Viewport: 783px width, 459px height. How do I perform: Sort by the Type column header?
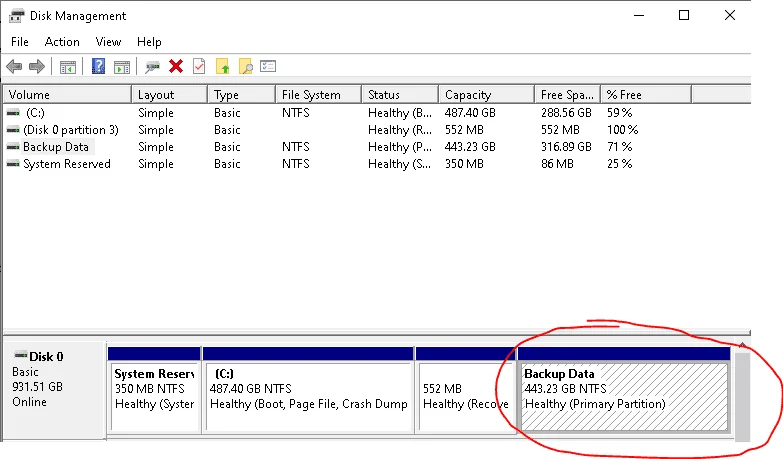pos(242,94)
